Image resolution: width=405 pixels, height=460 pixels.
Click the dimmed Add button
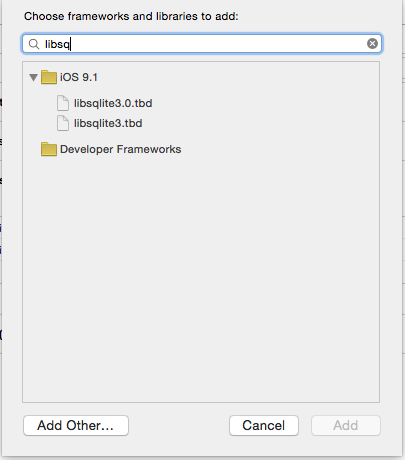pyautogui.click(x=346, y=425)
